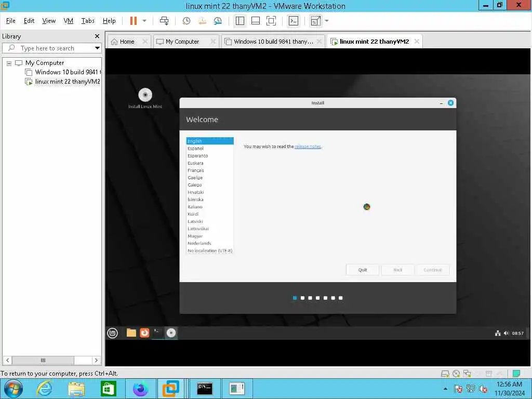Click network adapter status bar icon
Viewport: 532px width, 399px height.
pos(467,374)
